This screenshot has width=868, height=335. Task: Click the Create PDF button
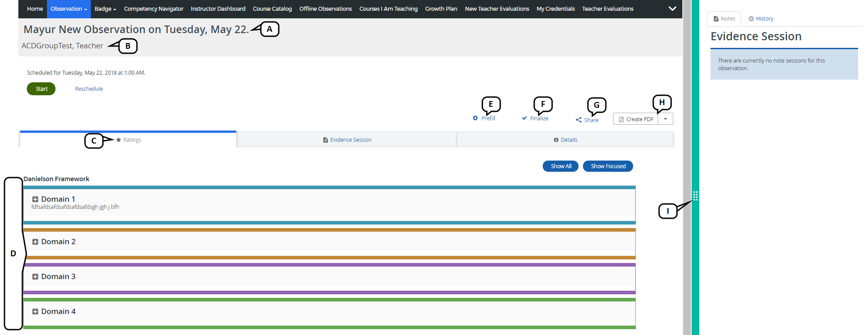[636, 119]
